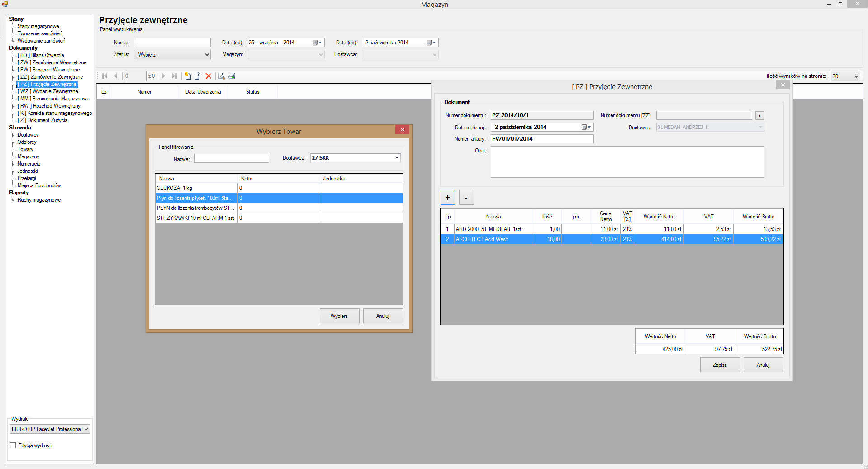The height and width of the screenshot is (469, 868).
Task: Go to first page of results
Action: [105, 76]
